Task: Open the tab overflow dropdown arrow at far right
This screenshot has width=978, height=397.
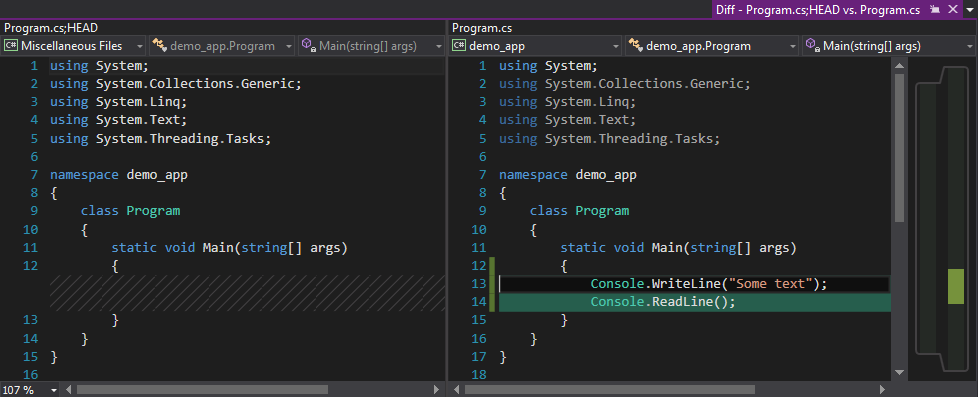Action: [970, 10]
